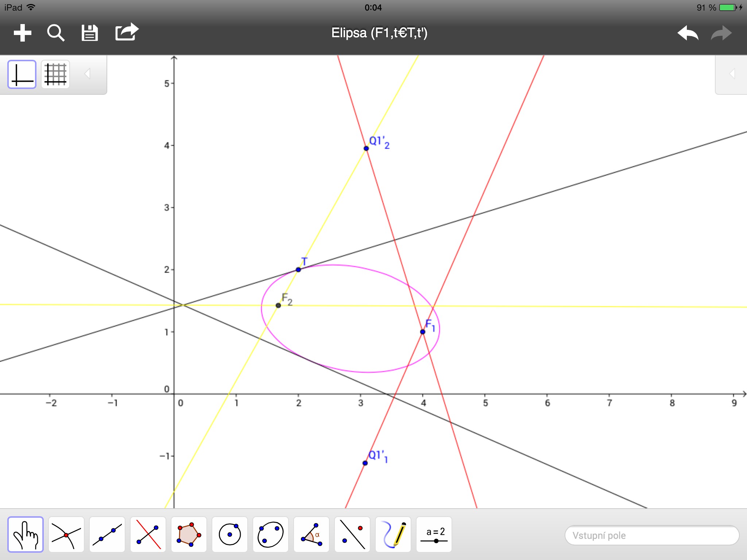Screen dimensions: 747x560
Task: Open the search magnifier icon
Action: (x=56, y=33)
